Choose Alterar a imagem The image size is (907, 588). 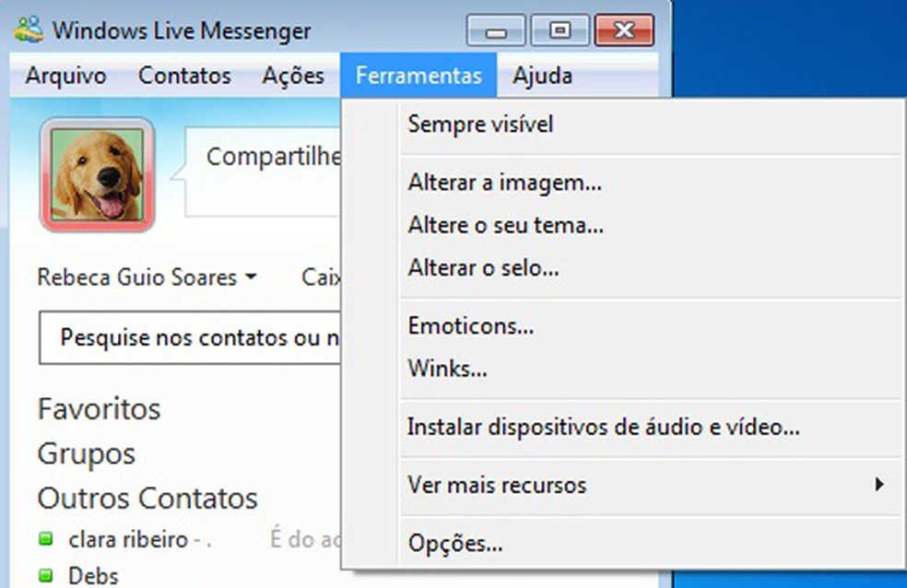coord(505,182)
